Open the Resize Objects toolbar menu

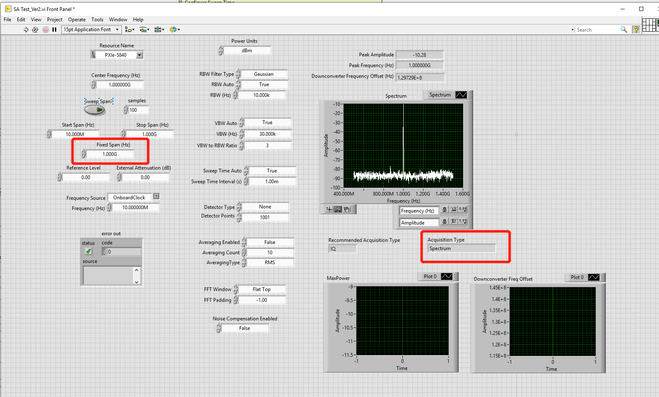159,29
